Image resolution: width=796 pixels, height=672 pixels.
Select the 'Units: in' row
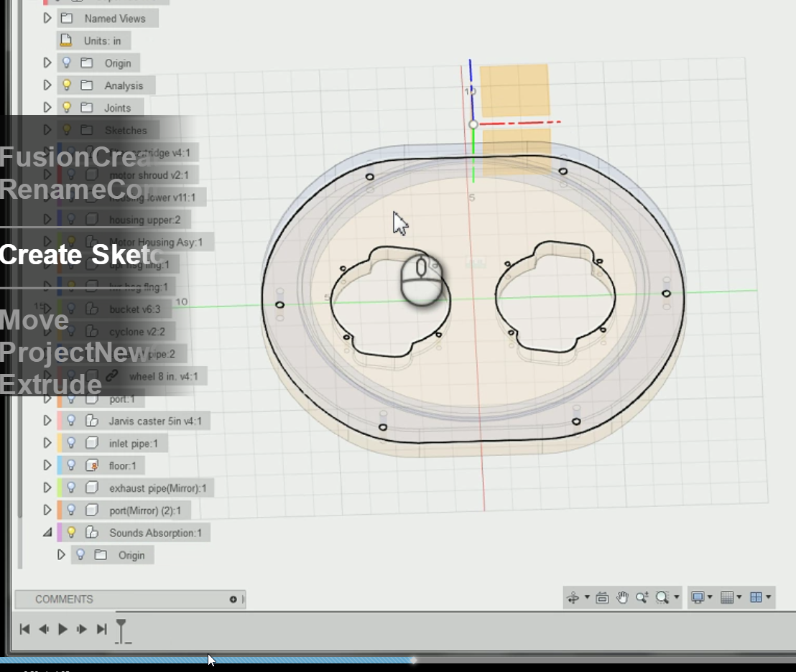tap(93, 41)
